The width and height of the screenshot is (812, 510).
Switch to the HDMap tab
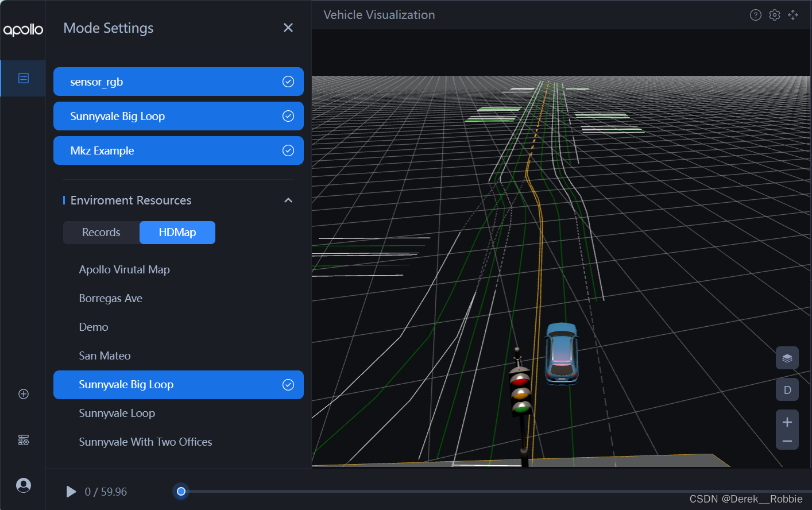(x=177, y=233)
